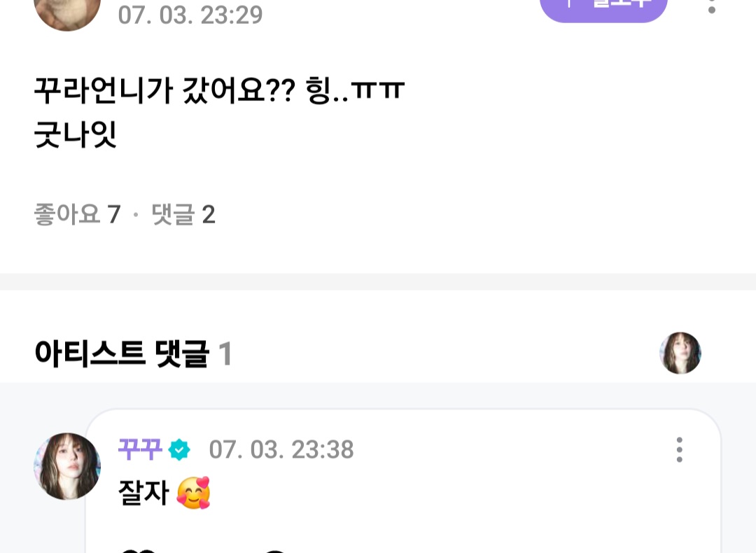
Task: Tap the post timestamp 07. 03. 23:29
Action: click(190, 15)
